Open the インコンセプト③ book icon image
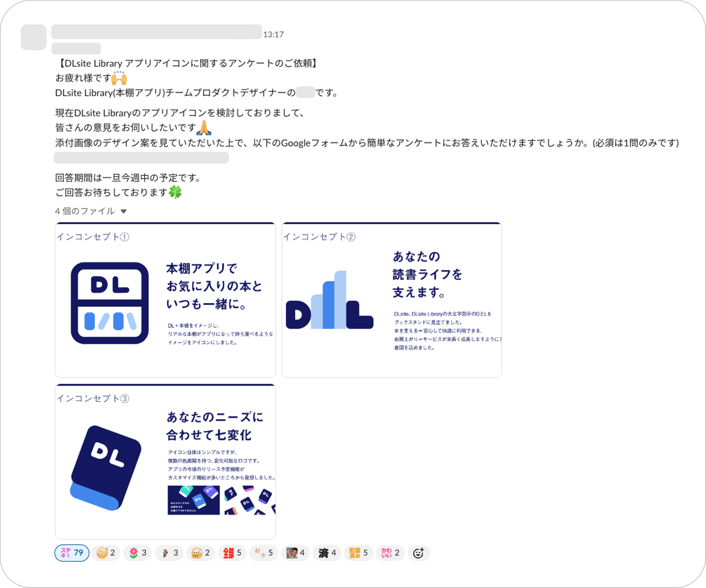The width and height of the screenshot is (706, 588). 165,461
